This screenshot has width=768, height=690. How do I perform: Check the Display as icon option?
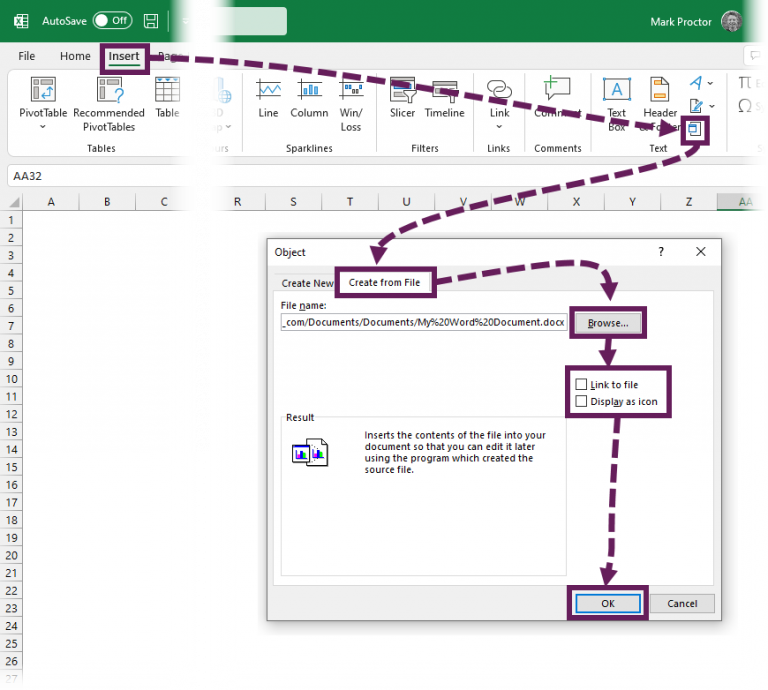coord(581,402)
